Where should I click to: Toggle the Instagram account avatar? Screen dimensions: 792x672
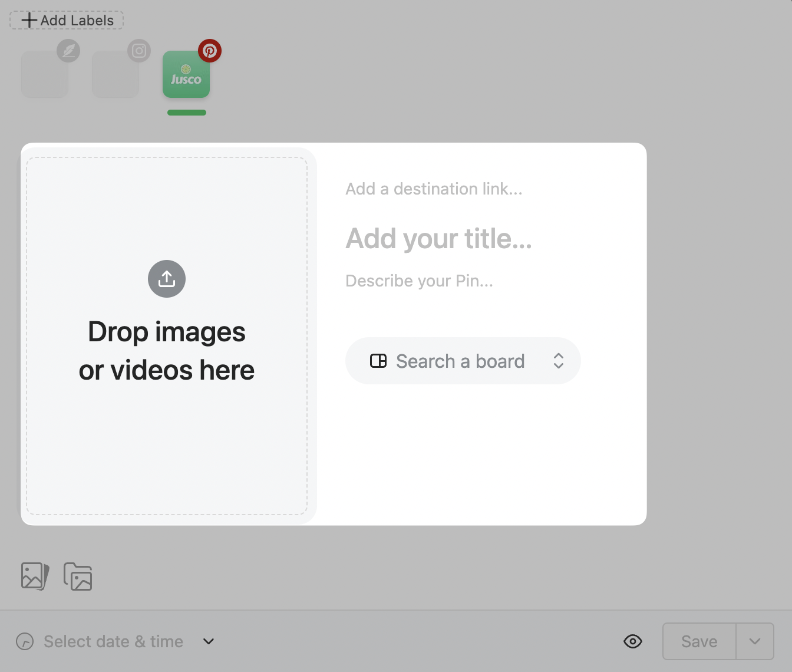pos(115,75)
